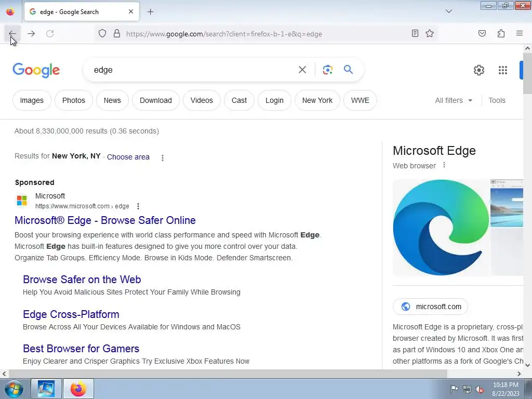Screen dimensions: 532x399
Task: Open the Extensions puzzle icon
Action: 501,33
